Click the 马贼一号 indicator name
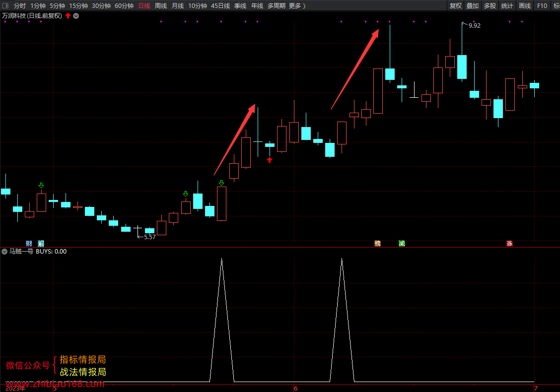Image resolution: width=560 pixels, height=392 pixels. click(21, 252)
